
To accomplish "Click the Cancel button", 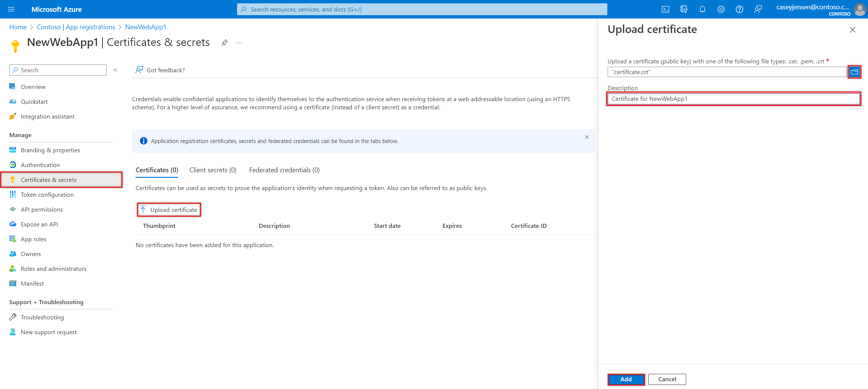I will 667,379.
